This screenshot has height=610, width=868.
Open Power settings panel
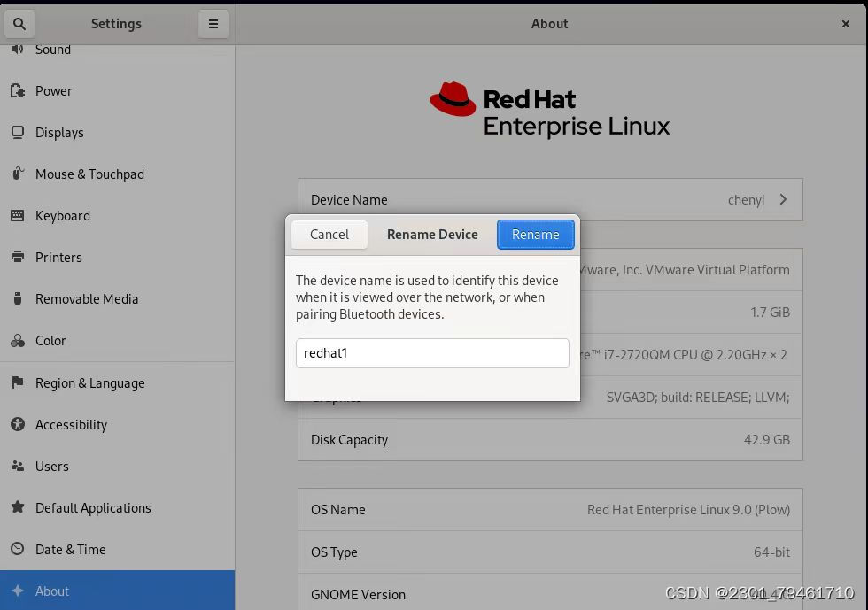tap(117, 91)
